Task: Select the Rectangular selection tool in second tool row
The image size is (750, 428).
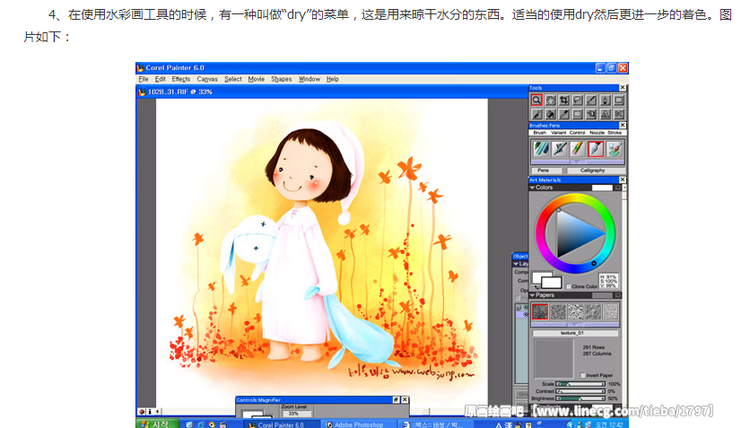Action: click(x=578, y=114)
